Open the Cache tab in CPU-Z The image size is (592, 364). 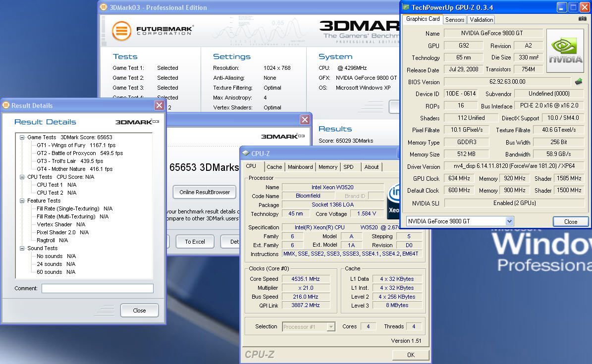[x=274, y=167]
